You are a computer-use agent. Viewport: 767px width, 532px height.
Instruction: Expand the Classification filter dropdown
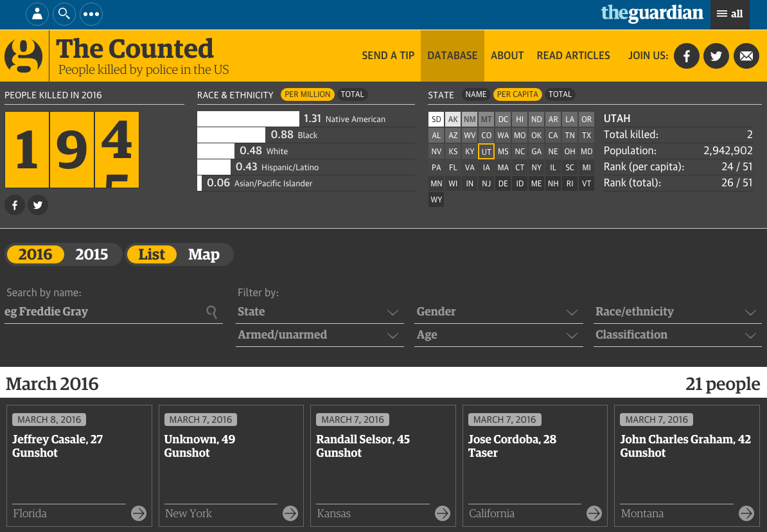pyautogui.click(x=678, y=335)
